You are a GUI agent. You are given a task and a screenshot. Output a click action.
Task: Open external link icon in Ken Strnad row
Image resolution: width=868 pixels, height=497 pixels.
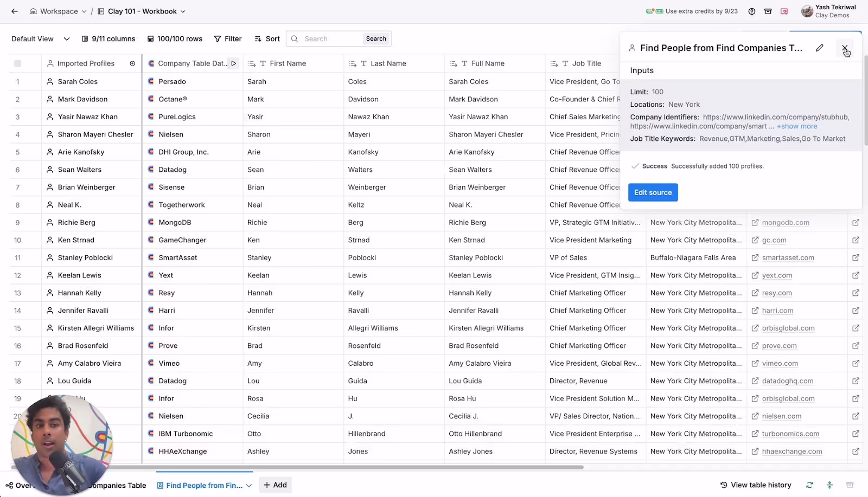pyautogui.click(x=856, y=240)
